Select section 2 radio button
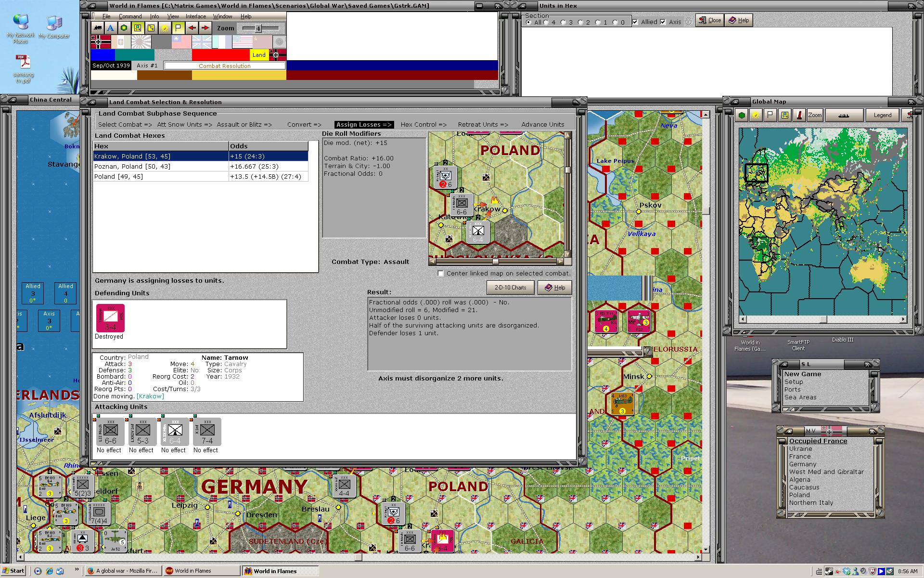 [580, 22]
